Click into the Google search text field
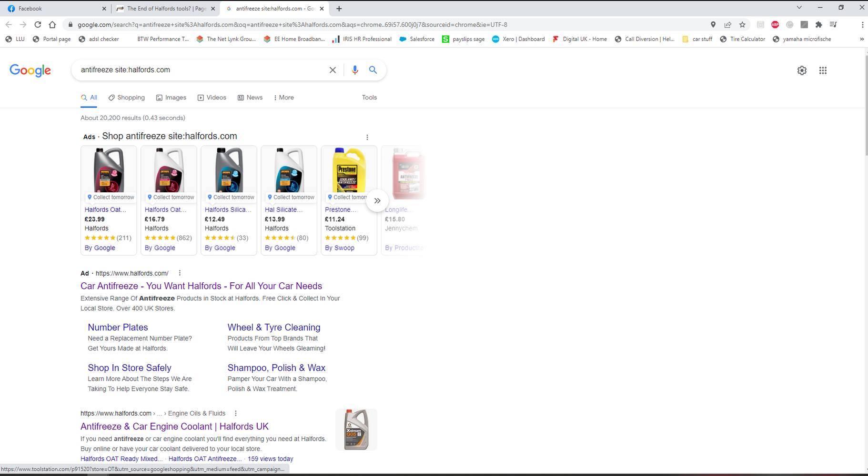 click(x=200, y=70)
